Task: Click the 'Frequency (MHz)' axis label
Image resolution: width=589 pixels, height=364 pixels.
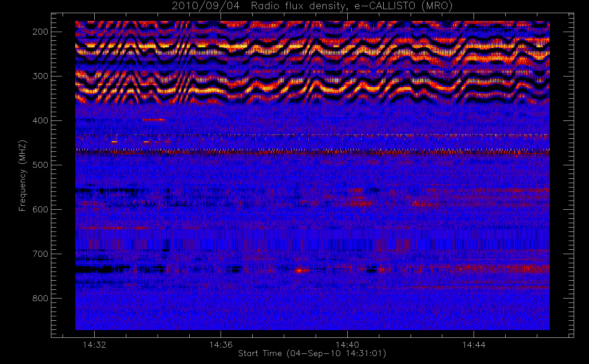Action: pos(23,175)
